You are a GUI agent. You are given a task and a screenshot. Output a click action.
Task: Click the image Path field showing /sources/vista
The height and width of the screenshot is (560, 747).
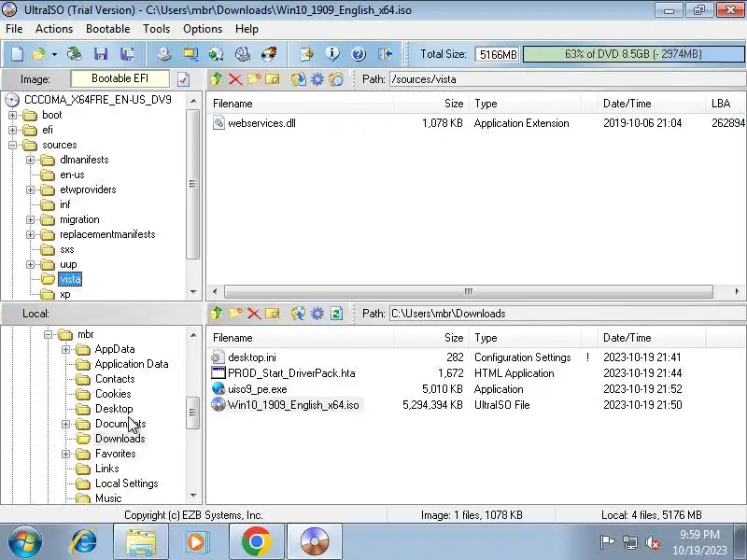click(567, 79)
